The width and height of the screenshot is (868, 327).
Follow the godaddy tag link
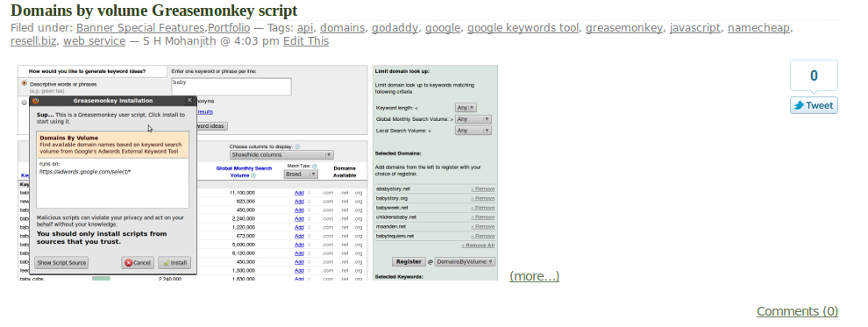[395, 28]
